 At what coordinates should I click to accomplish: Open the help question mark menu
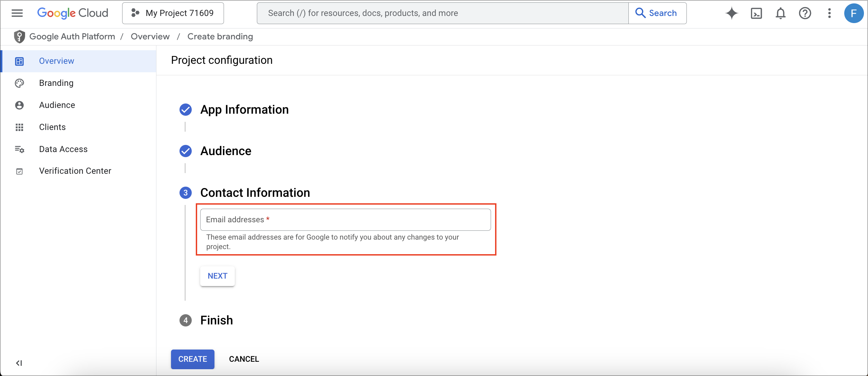click(x=805, y=13)
